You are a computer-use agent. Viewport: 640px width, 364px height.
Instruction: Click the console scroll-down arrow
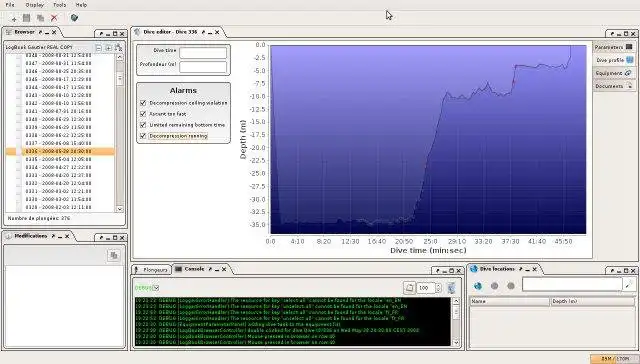(x=456, y=342)
